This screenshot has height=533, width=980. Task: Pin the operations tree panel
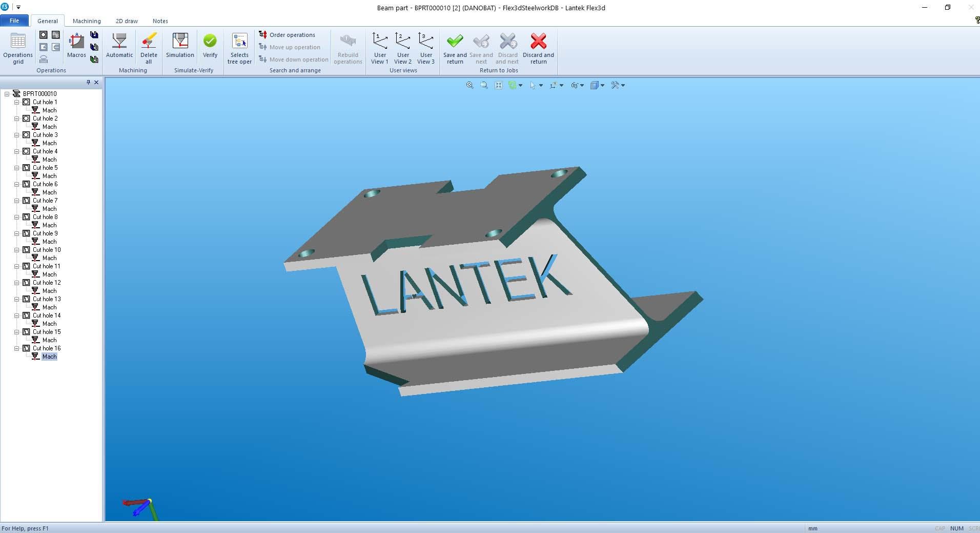pos(88,82)
